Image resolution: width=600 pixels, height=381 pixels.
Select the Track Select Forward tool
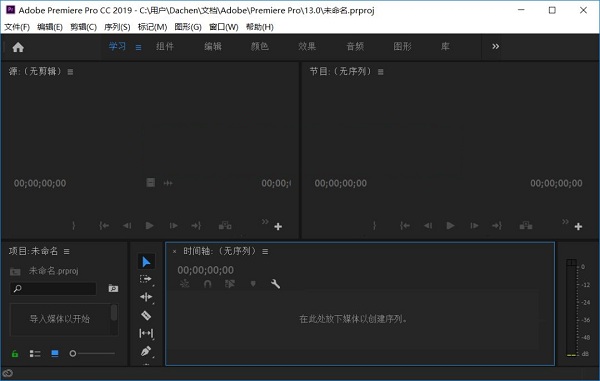[146, 279]
